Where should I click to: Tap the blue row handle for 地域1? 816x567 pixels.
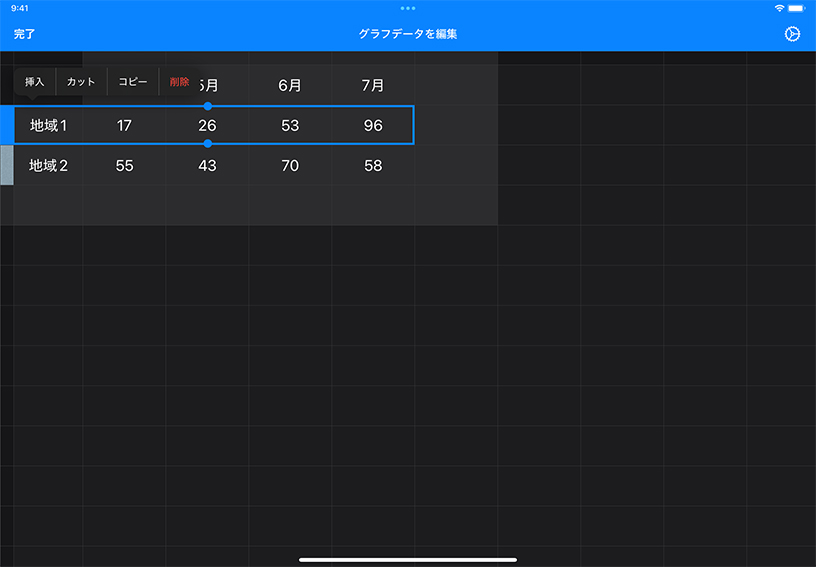tap(6, 125)
